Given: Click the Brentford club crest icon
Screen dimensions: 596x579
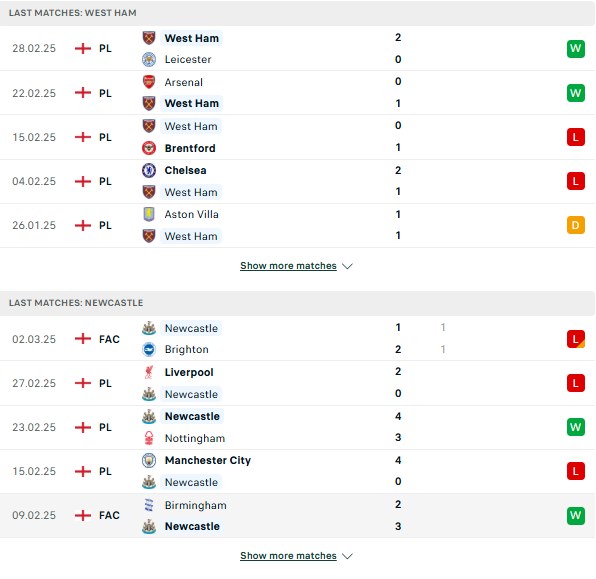Looking at the screenshot, I should point(149,148).
